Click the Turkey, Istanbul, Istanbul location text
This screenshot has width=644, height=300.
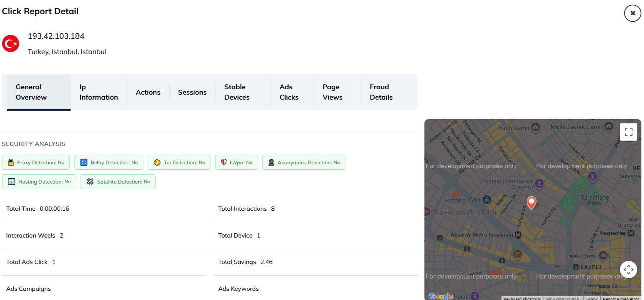[x=67, y=52]
